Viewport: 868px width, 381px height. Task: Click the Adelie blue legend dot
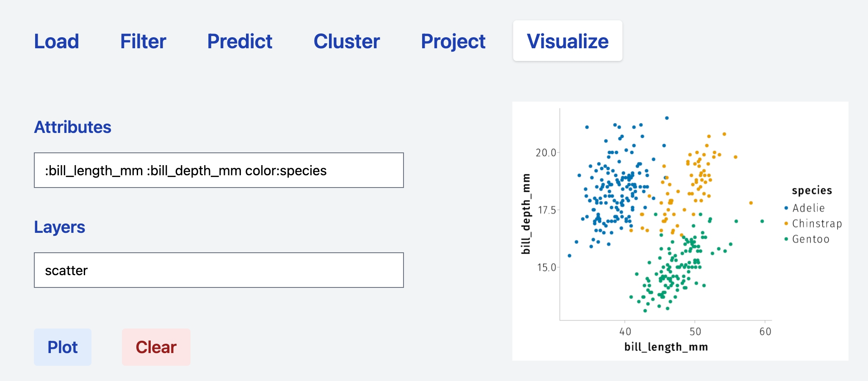point(786,208)
